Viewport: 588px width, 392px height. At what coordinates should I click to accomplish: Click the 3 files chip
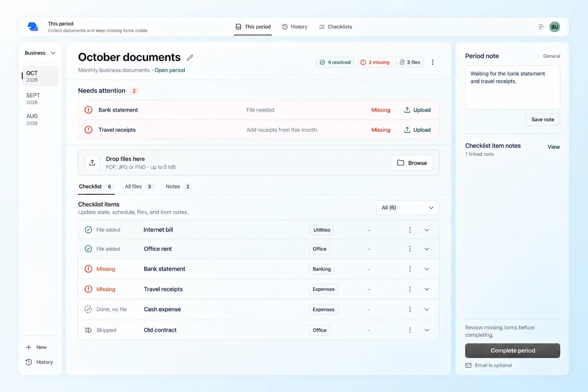[410, 62]
